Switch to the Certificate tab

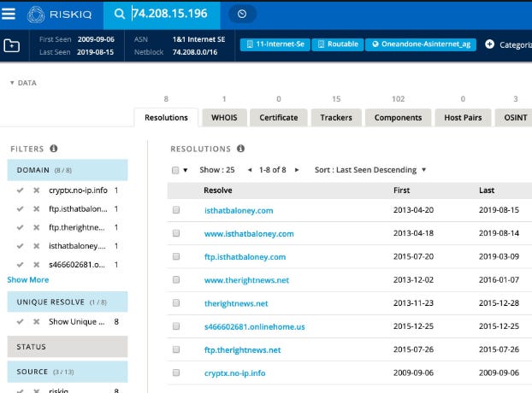coord(279,118)
